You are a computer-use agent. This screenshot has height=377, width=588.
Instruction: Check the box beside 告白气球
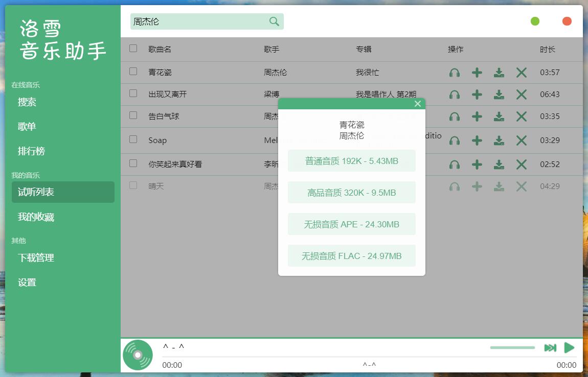click(x=134, y=116)
